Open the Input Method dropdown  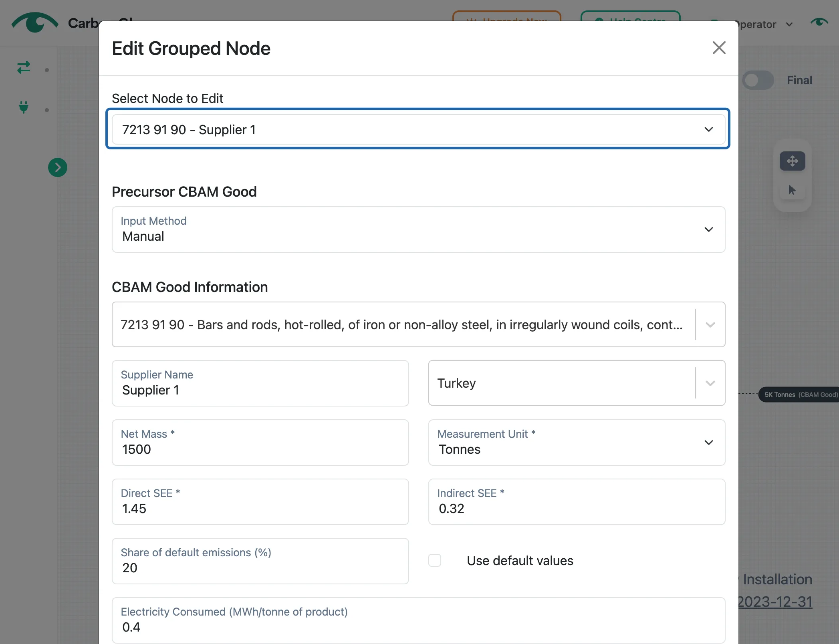point(418,229)
